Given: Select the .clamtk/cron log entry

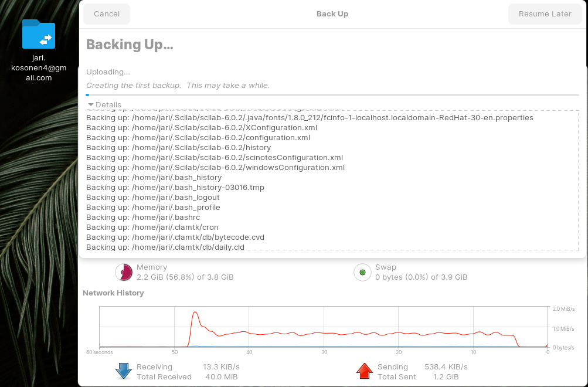Looking at the screenshot, I should coord(152,227).
